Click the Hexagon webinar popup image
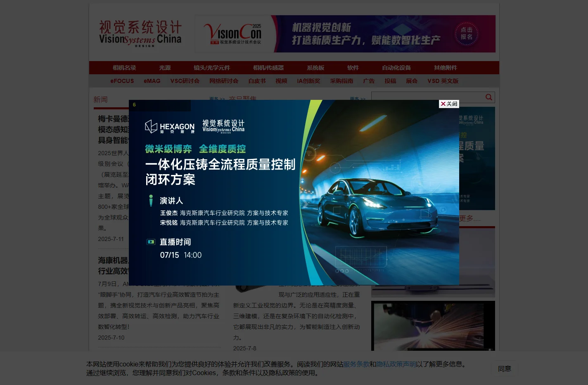The image size is (588, 385). pos(294,192)
